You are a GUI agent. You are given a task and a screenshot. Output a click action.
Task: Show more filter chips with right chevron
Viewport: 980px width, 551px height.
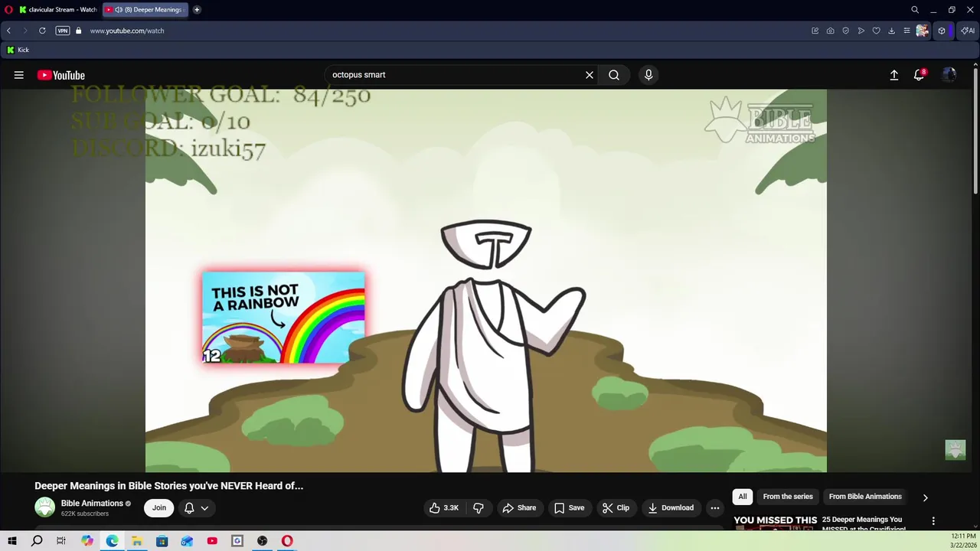click(x=925, y=497)
